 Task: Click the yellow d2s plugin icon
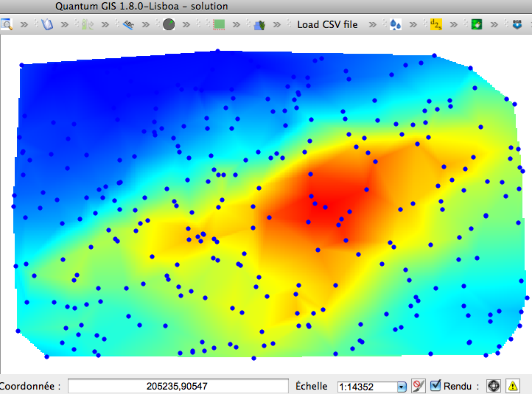[x=435, y=24]
